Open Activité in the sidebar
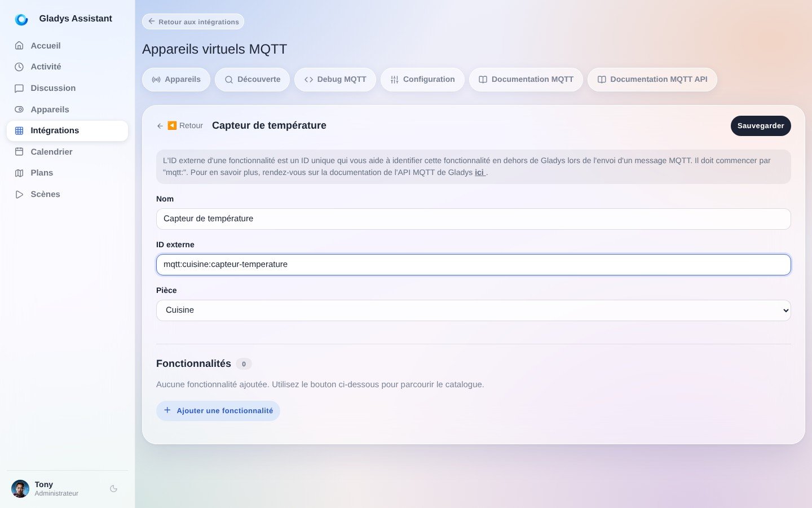This screenshot has height=508, width=812. point(67,67)
